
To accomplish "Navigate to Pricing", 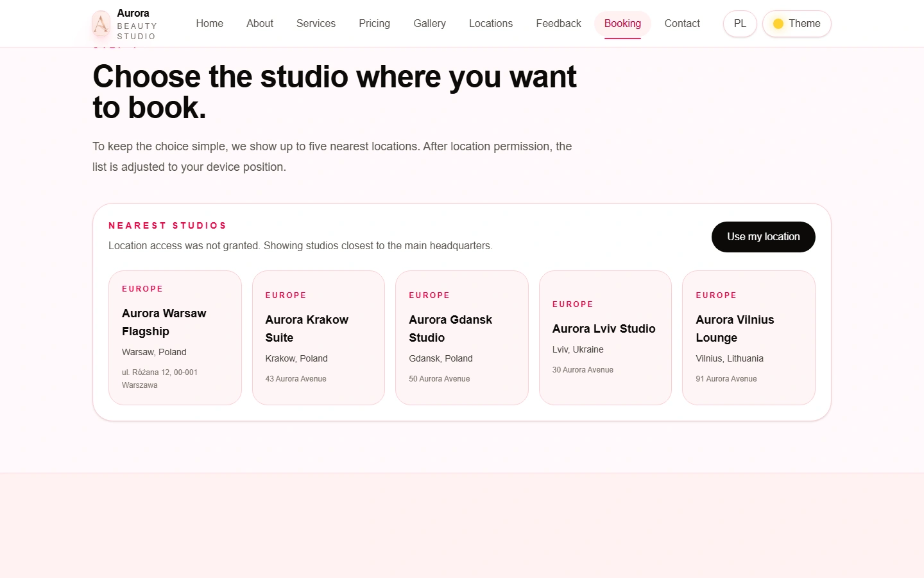I will [374, 24].
